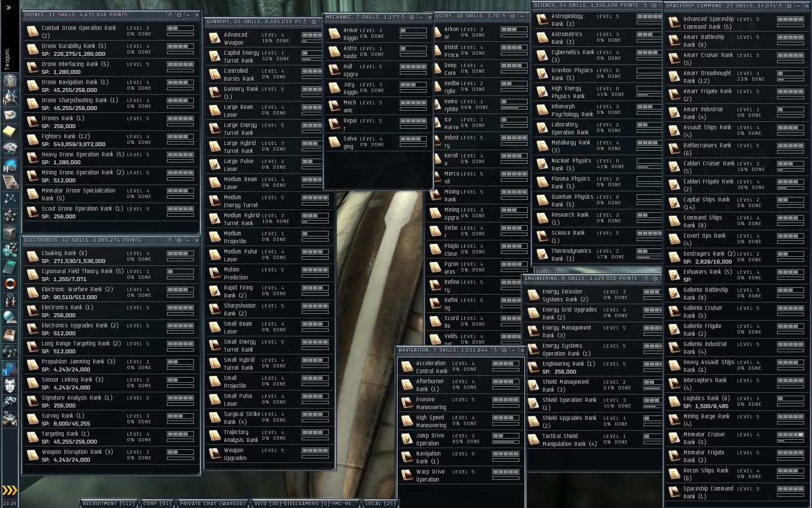Image resolution: width=812 pixels, height=508 pixels.
Task: Open the grey cube icon in the sidebar
Action: pyautogui.click(x=10, y=233)
